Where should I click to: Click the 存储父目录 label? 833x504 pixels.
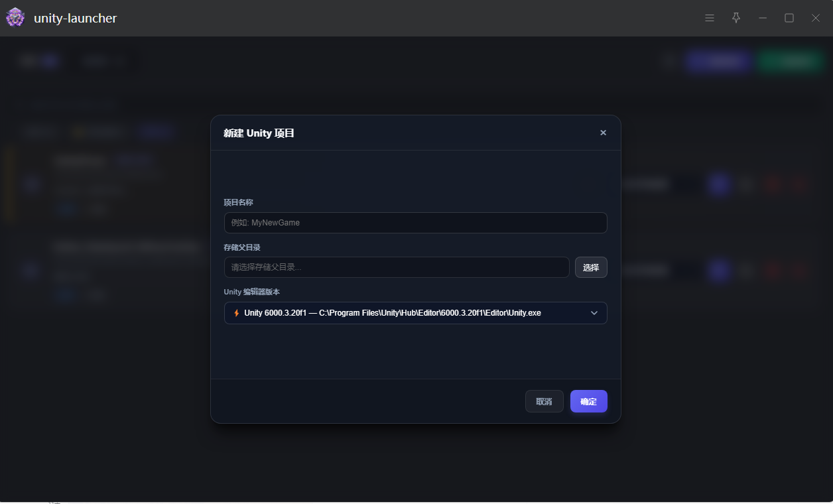[242, 247]
